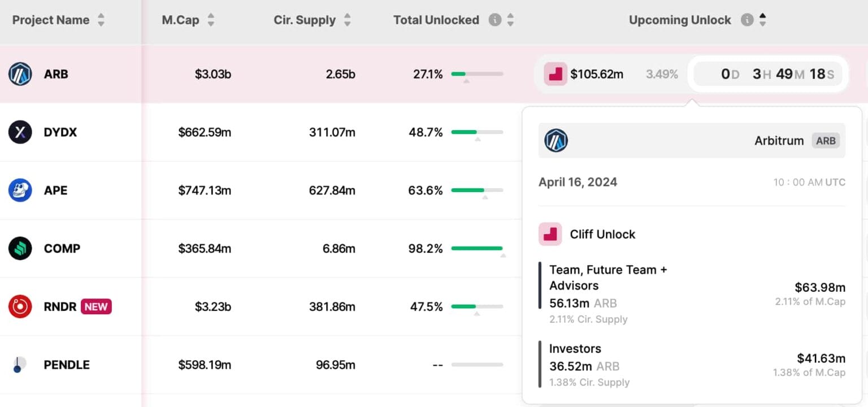868x407 pixels.
Task: Sort table by M.Cap column
Action: pyautogui.click(x=211, y=20)
